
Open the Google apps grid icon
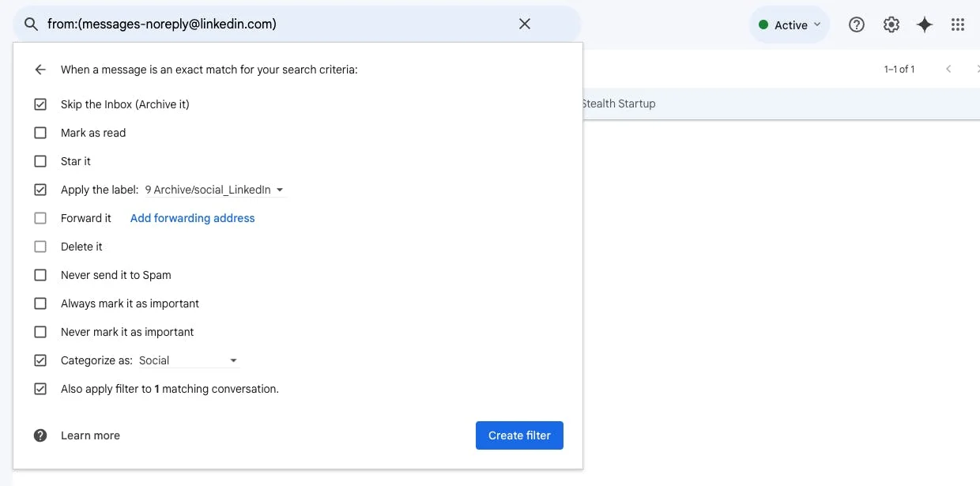(x=958, y=24)
